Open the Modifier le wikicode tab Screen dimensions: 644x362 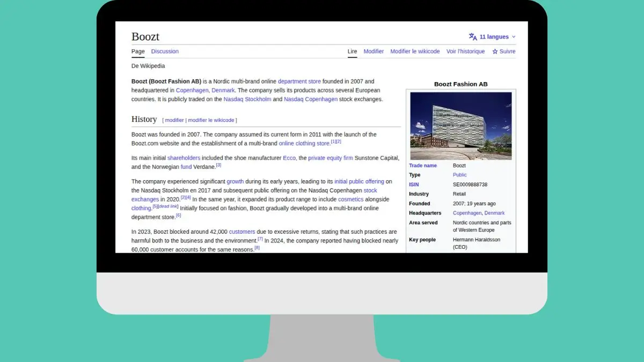[415, 51]
